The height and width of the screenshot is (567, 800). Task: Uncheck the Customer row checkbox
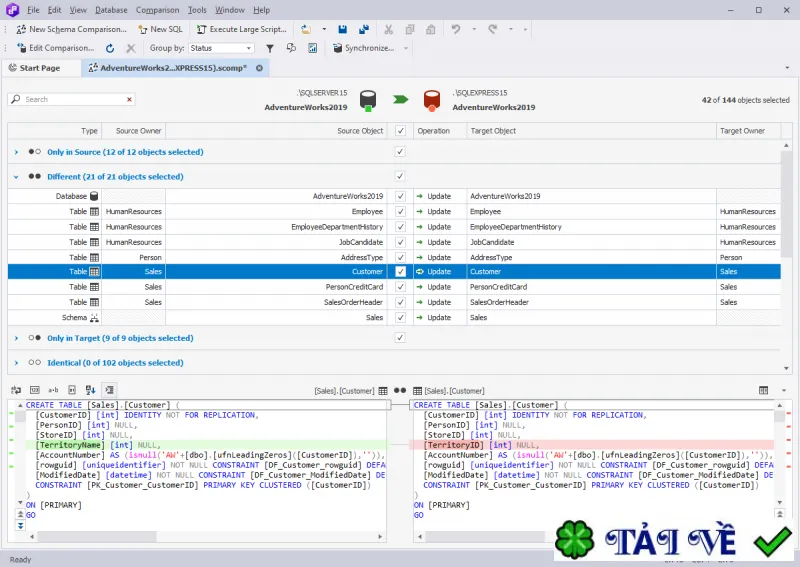click(x=401, y=272)
